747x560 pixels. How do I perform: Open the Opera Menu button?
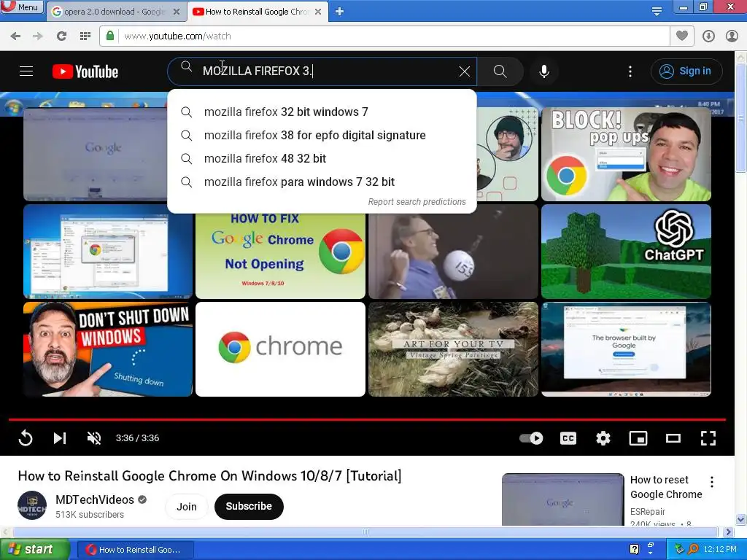(x=22, y=7)
